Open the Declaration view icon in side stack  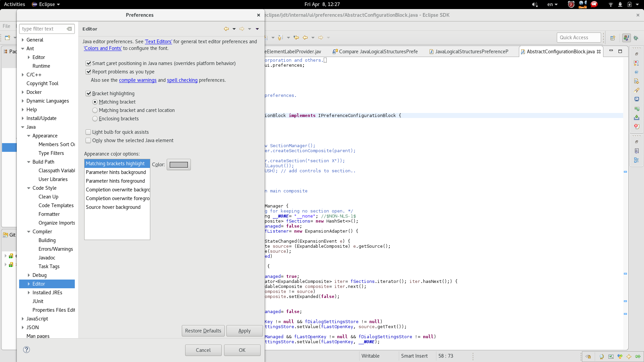636,81
